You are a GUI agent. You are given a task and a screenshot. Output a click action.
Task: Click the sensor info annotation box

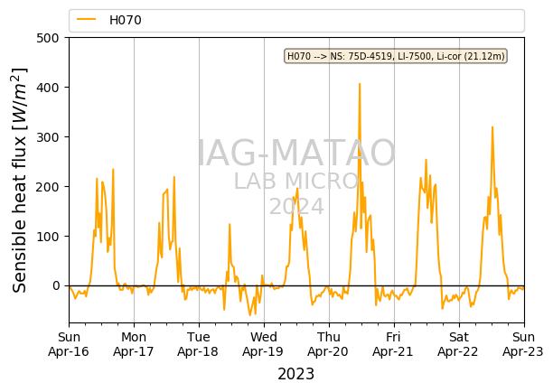tap(396, 56)
